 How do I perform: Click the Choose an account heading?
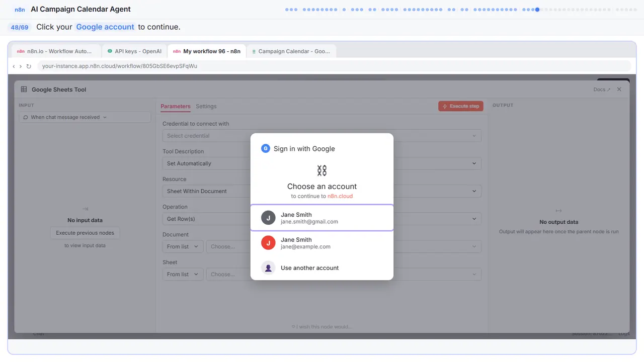[322, 186]
